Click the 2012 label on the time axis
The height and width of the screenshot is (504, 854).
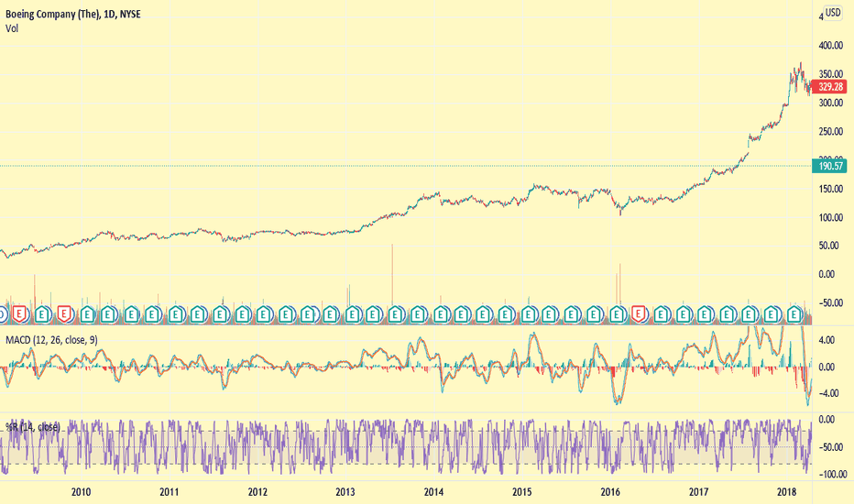click(257, 492)
